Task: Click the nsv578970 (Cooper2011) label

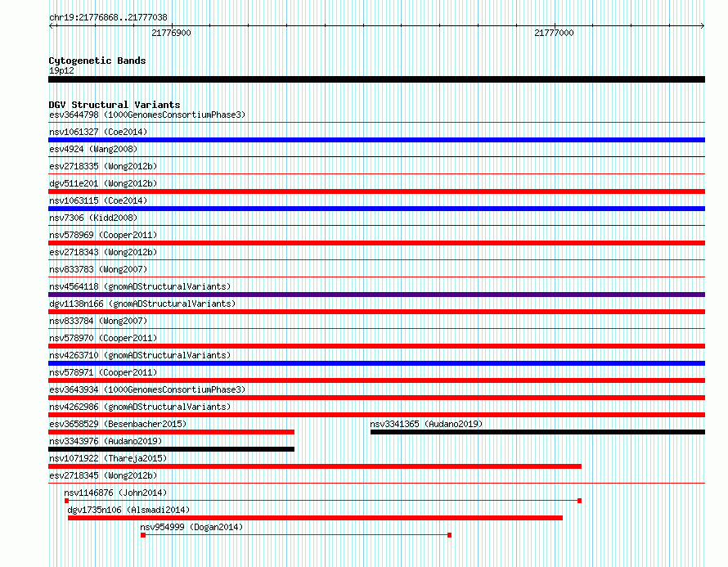Action: point(103,338)
